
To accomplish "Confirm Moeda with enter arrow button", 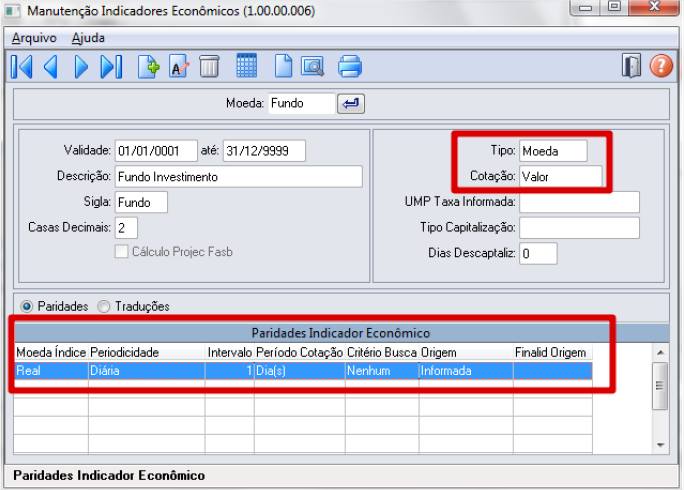I will 351,103.
